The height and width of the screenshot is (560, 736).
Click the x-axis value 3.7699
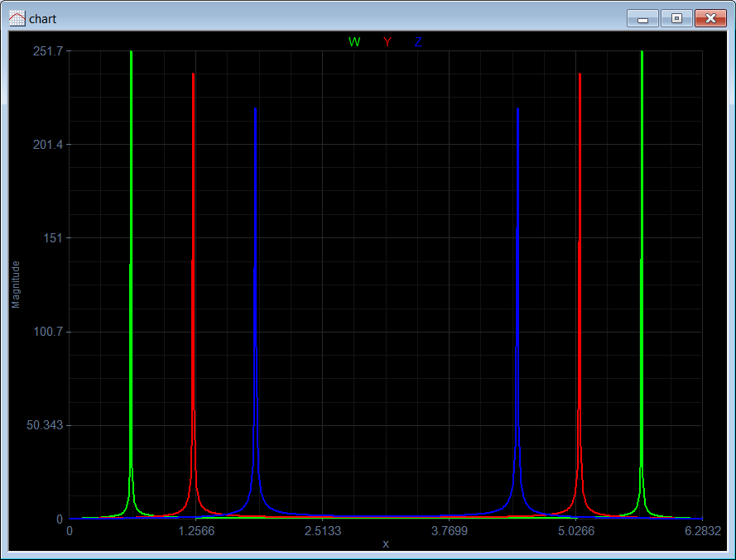pos(450,531)
